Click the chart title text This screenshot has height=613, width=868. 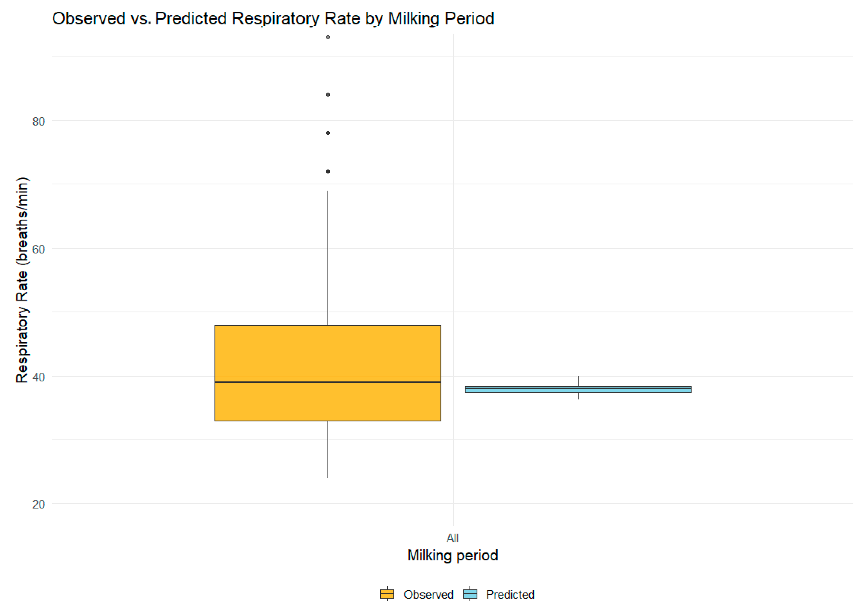click(x=273, y=18)
